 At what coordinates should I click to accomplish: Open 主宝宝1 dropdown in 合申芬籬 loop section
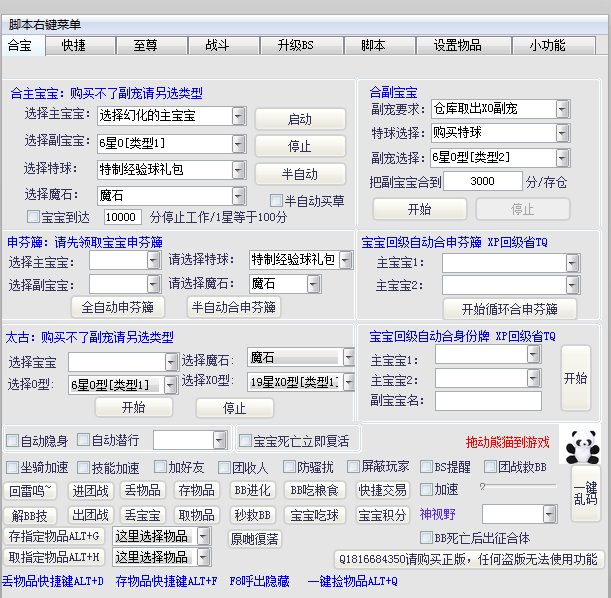(x=572, y=263)
